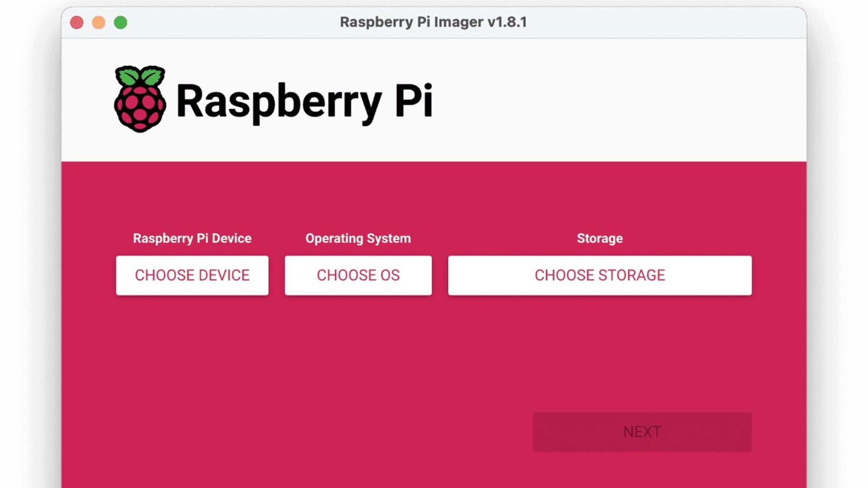Open the storage selector with CHOOSE STORAGE
This screenshot has height=488, width=868.
(599, 275)
